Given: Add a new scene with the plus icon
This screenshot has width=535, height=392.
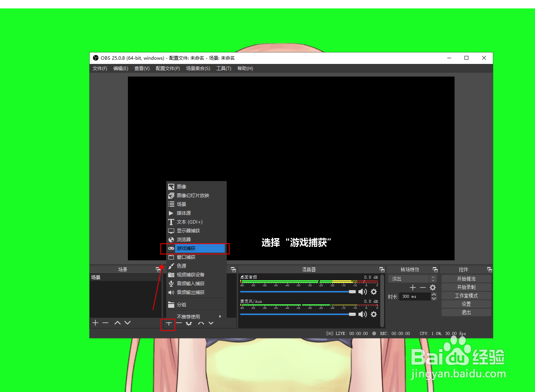Looking at the screenshot, I should tap(95, 323).
